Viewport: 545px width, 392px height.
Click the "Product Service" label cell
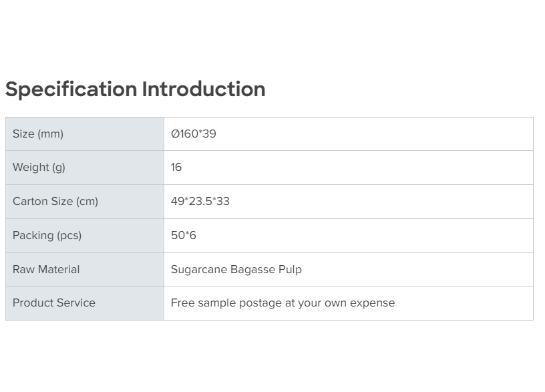[54, 303]
